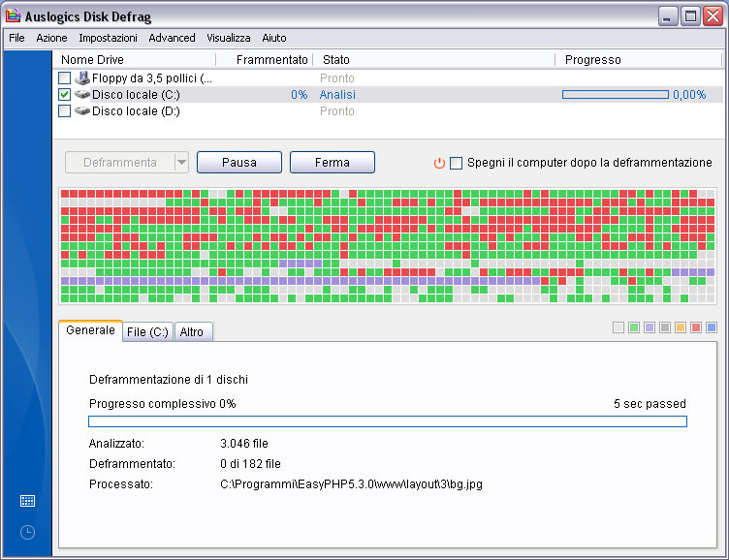Click the Progresso complessivo progress bar

pos(388,421)
